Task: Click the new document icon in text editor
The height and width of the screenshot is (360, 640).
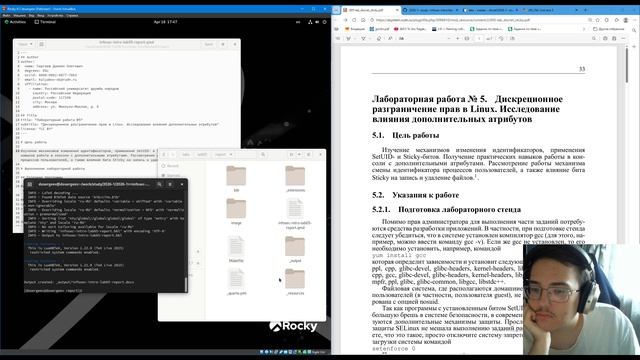Action: 41,44
